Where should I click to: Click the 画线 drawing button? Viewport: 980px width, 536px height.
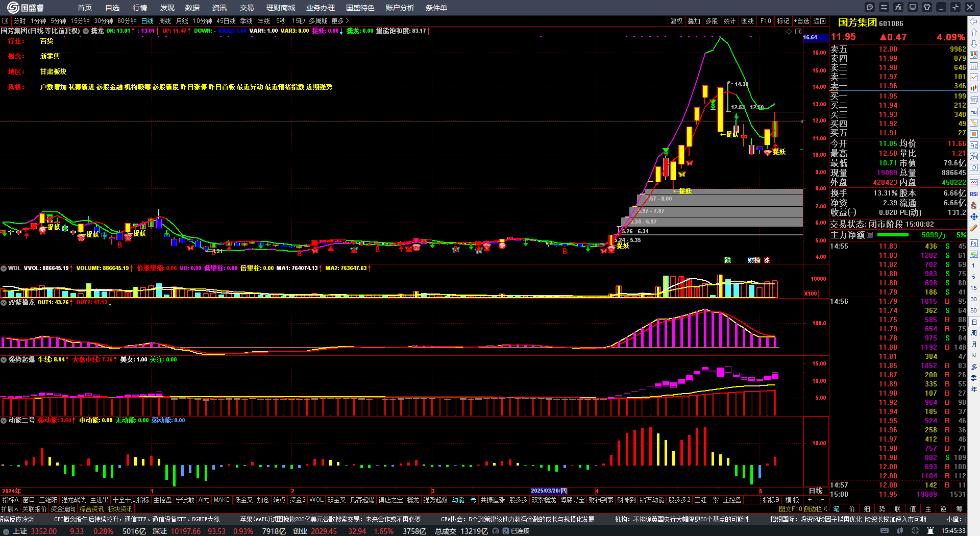[x=748, y=21]
